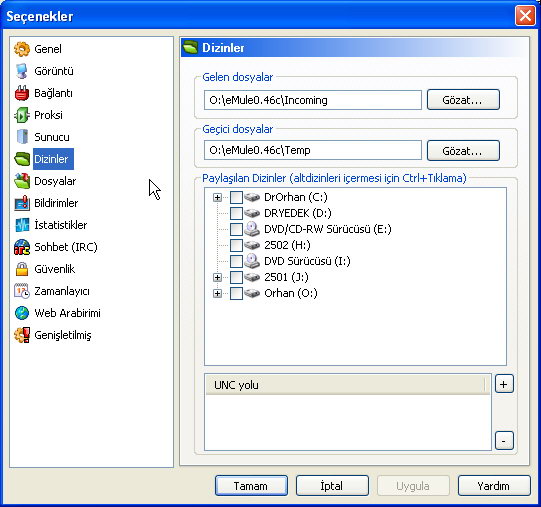Screen dimensions: 541x507
Task: Open the Web Arabirimi globe icon
Action: coord(22,313)
